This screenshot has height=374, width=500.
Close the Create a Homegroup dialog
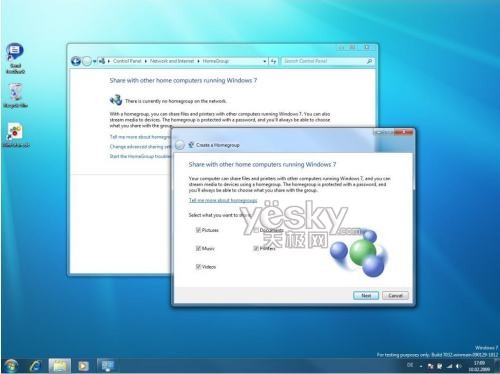click(403, 132)
